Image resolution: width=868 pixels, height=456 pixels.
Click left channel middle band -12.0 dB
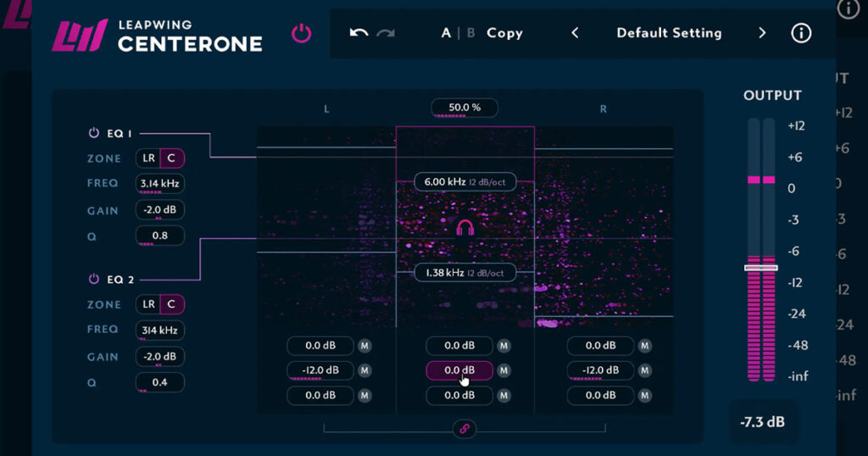pos(320,370)
